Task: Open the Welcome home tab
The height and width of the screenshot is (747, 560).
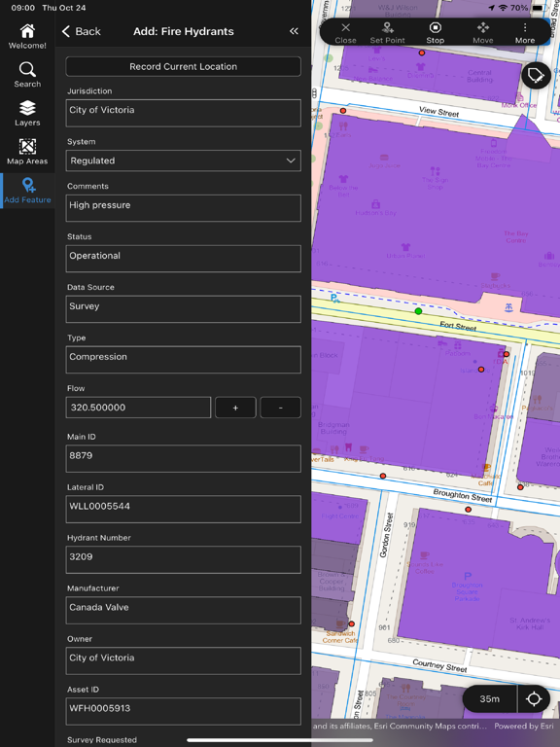Action: [27, 37]
